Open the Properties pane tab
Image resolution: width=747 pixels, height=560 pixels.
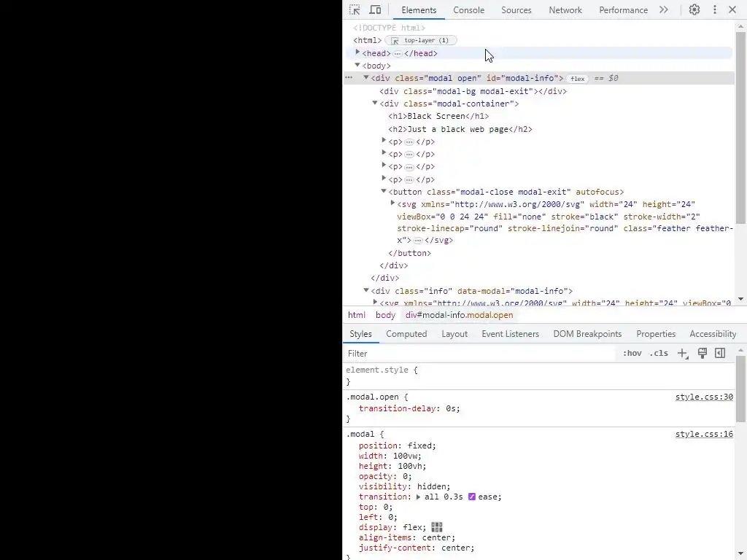(656, 334)
